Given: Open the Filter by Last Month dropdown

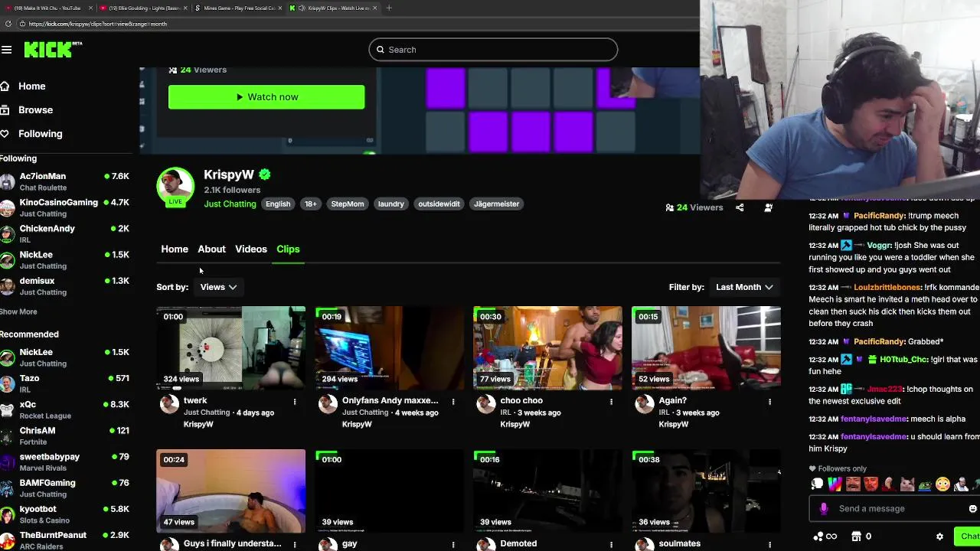Looking at the screenshot, I should coord(744,287).
